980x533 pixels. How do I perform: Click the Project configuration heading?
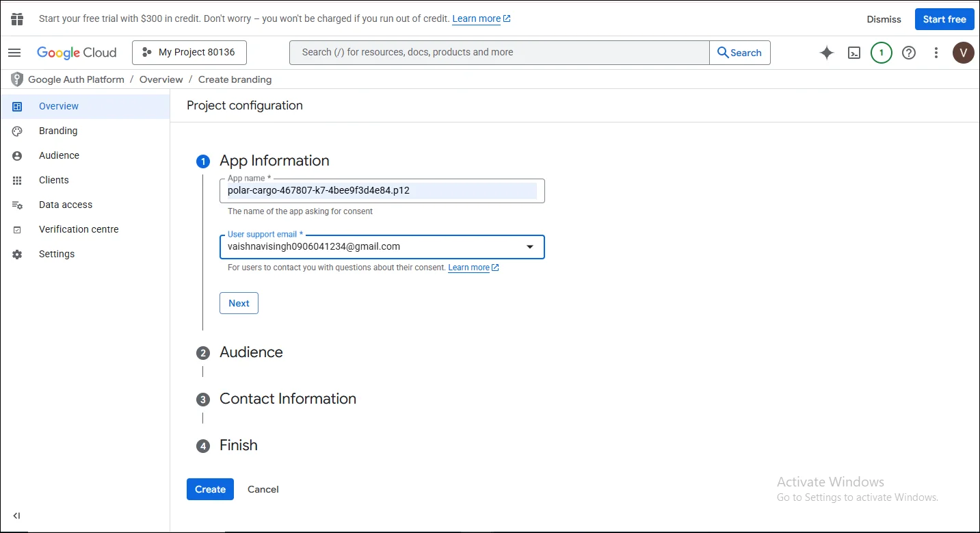(x=245, y=105)
